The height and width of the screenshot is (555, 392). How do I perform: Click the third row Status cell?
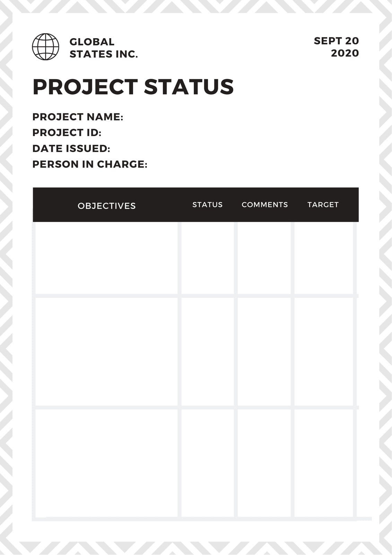[208, 463]
